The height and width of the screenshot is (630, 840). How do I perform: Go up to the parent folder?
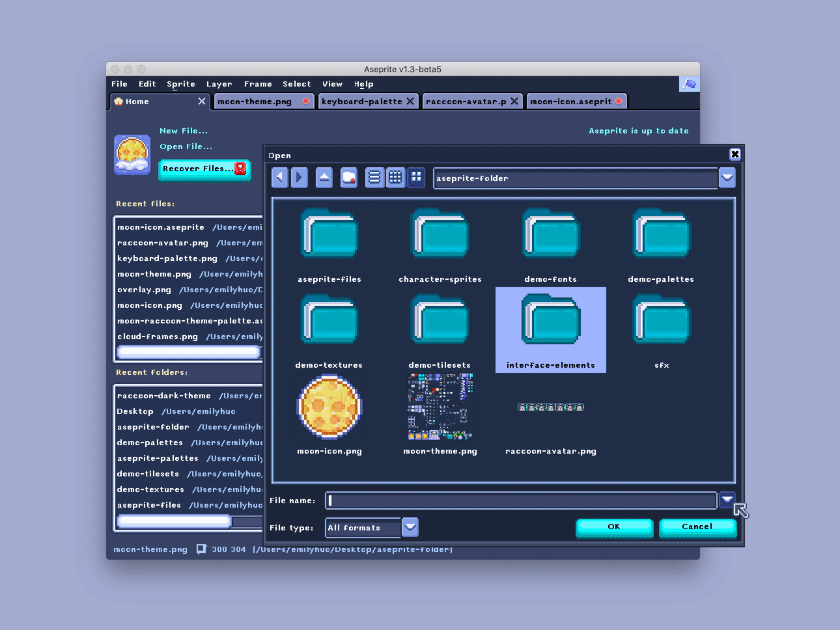pos(324,177)
